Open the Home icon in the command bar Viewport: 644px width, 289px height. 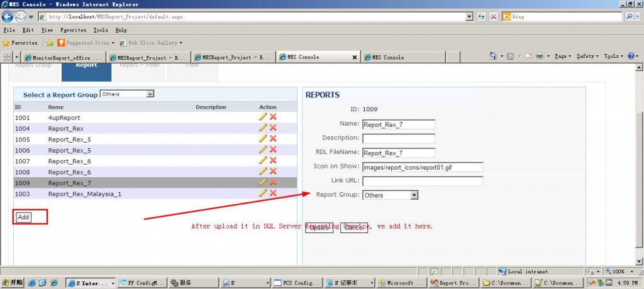tap(493, 57)
